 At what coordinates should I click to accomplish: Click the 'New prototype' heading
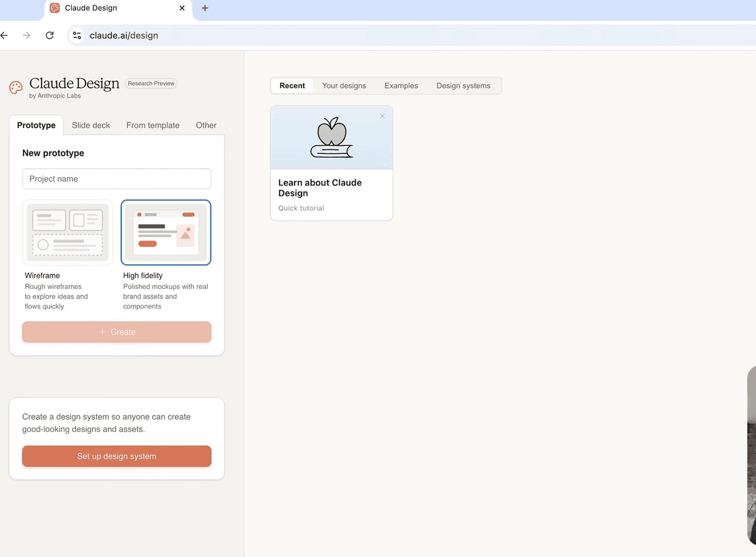pyautogui.click(x=53, y=153)
